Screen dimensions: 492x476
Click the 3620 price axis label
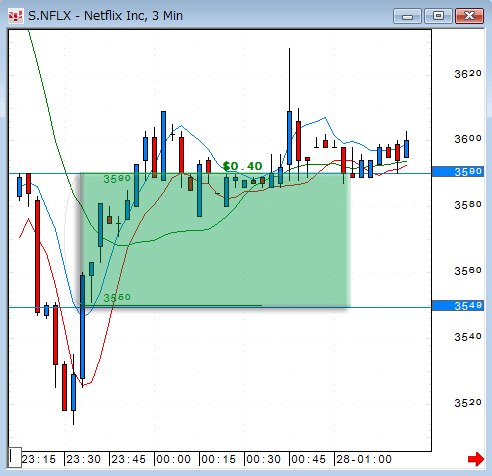pos(468,74)
